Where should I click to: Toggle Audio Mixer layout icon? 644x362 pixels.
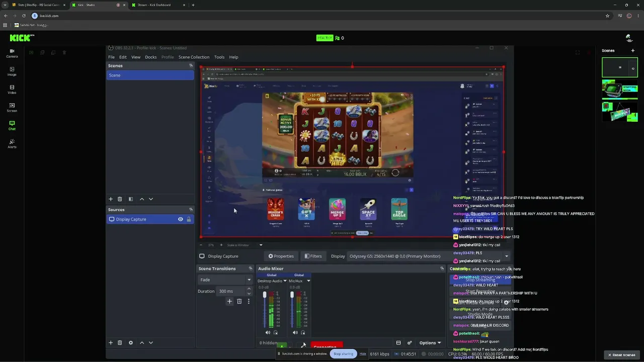[x=398, y=343]
